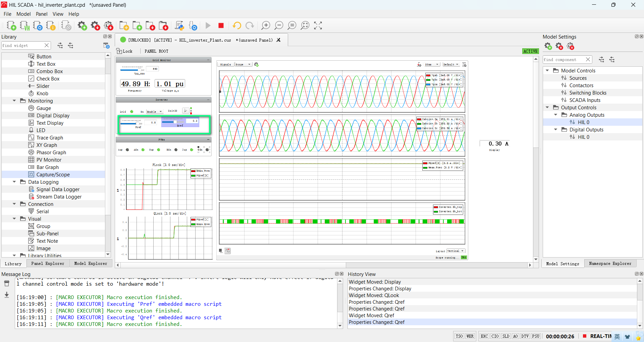Viewport: 644px width, 342px height.
Task: Open the Model menu
Action: pyautogui.click(x=23, y=14)
